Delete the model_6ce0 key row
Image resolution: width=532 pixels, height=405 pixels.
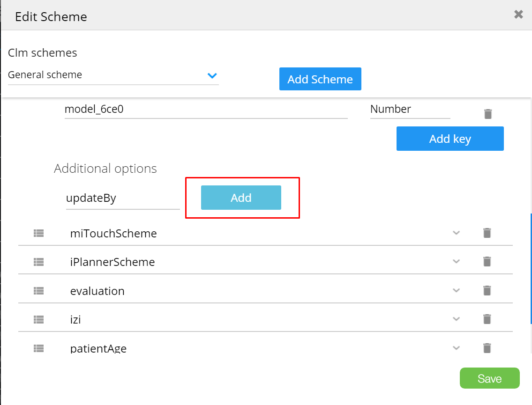(488, 114)
